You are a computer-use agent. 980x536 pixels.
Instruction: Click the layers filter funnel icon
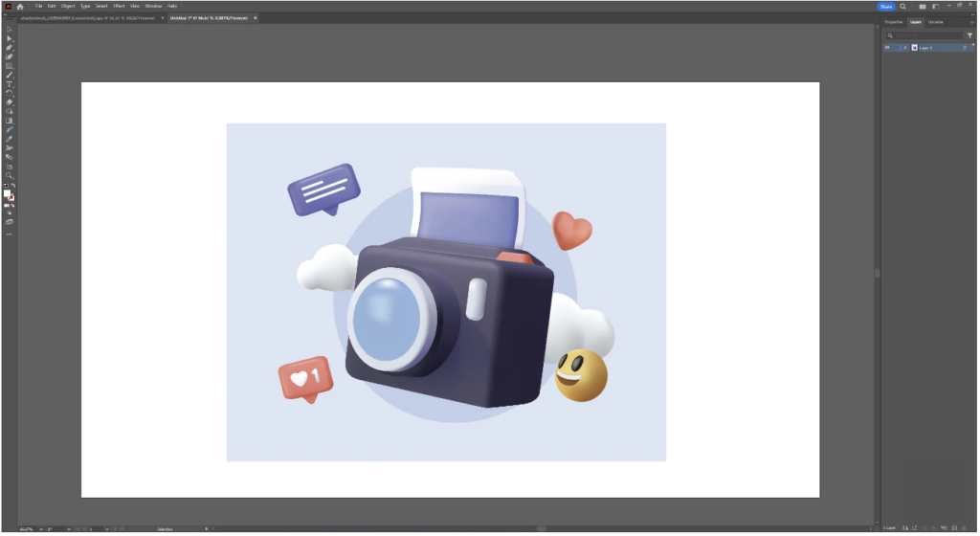[x=969, y=34]
